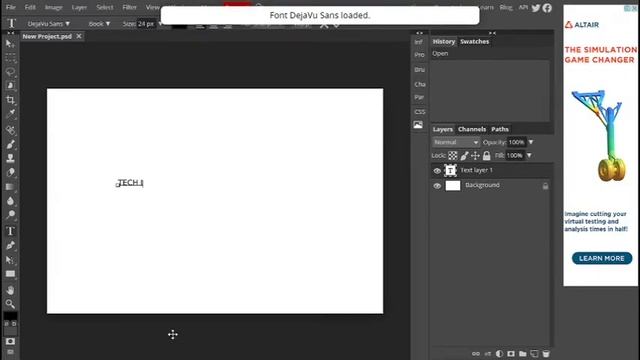Switch to the History tab
The image size is (640, 360).
pyautogui.click(x=444, y=42)
